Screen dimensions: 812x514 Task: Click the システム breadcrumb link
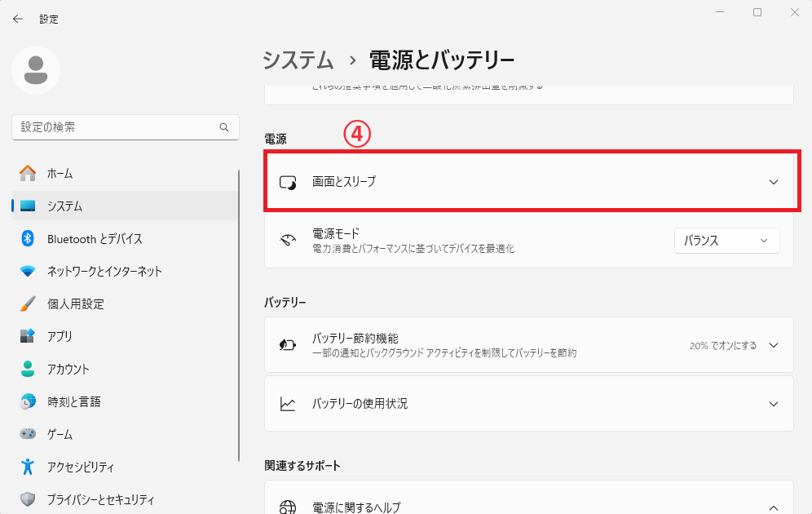[x=298, y=60]
